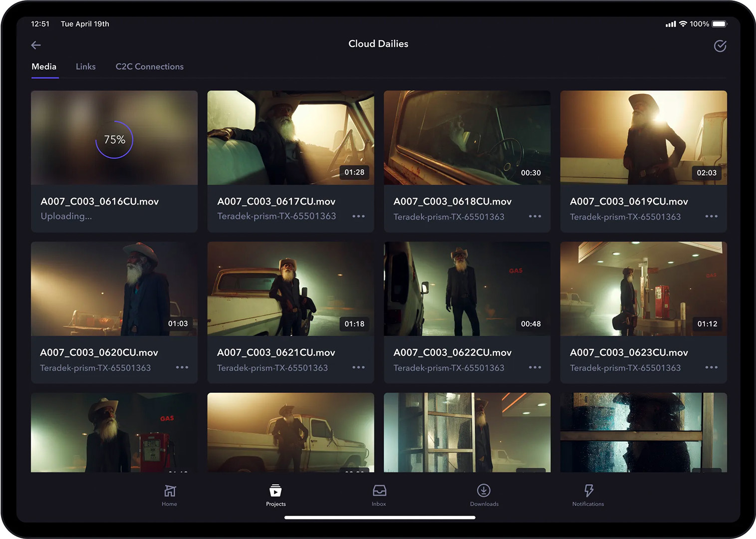Switch to the C2C Connections tab
This screenshot has width=756, height=539.
(149, 67)
